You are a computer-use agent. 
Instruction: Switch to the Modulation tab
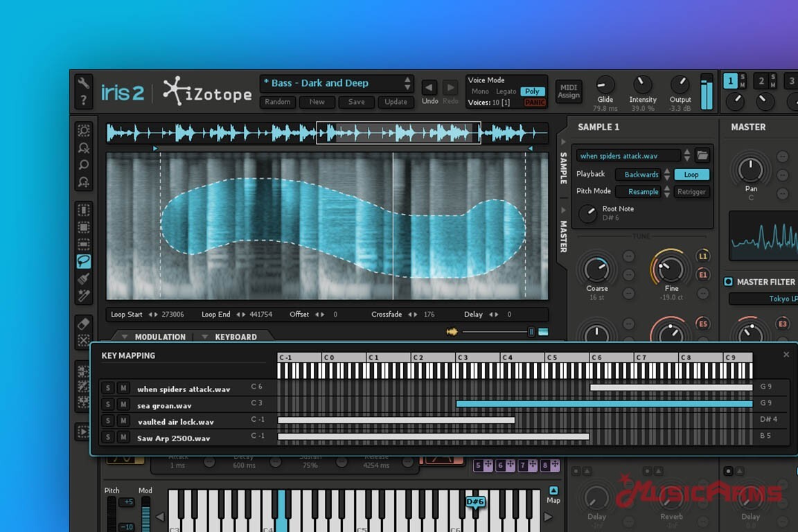pos(159,337)
